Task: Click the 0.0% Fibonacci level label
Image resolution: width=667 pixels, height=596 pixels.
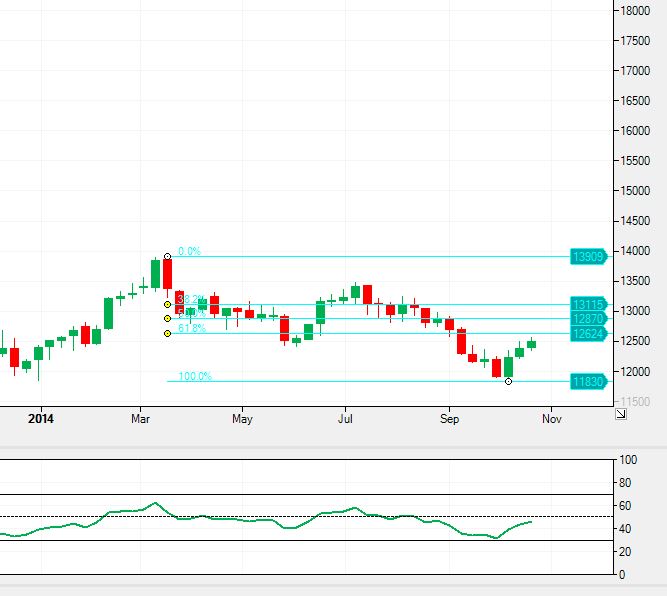Action: point(190,252)
